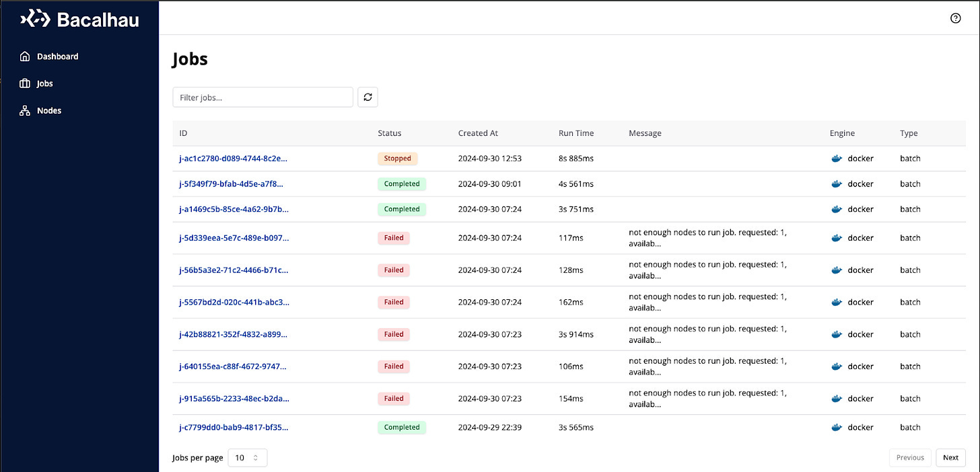Click the ID column header

183,133
